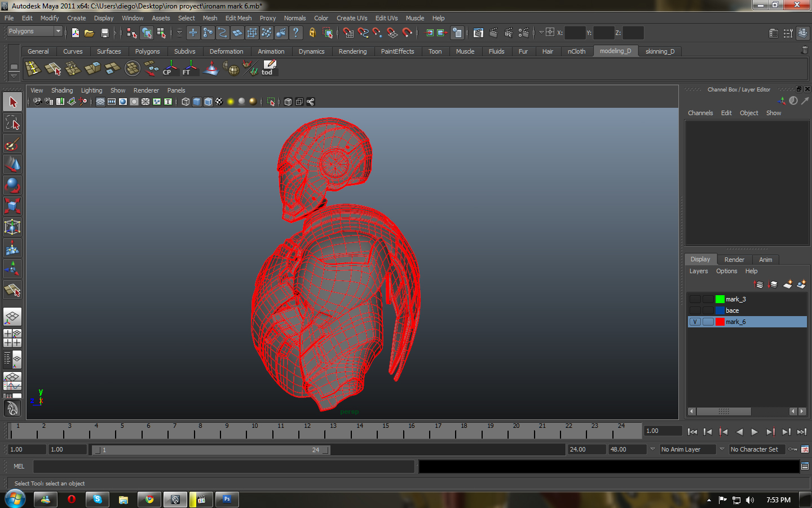Click the green color swatch of mark_3
812x508 pixels.
click(x=720, y=299)
